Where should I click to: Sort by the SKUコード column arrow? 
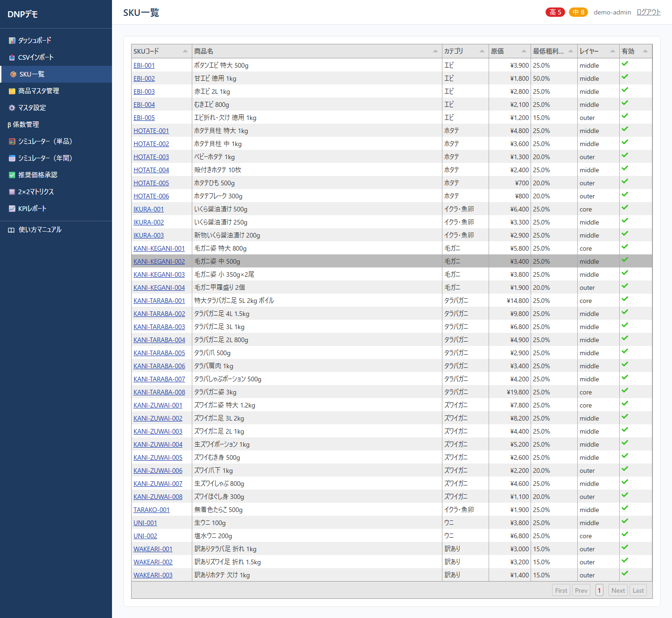(185, 51)
